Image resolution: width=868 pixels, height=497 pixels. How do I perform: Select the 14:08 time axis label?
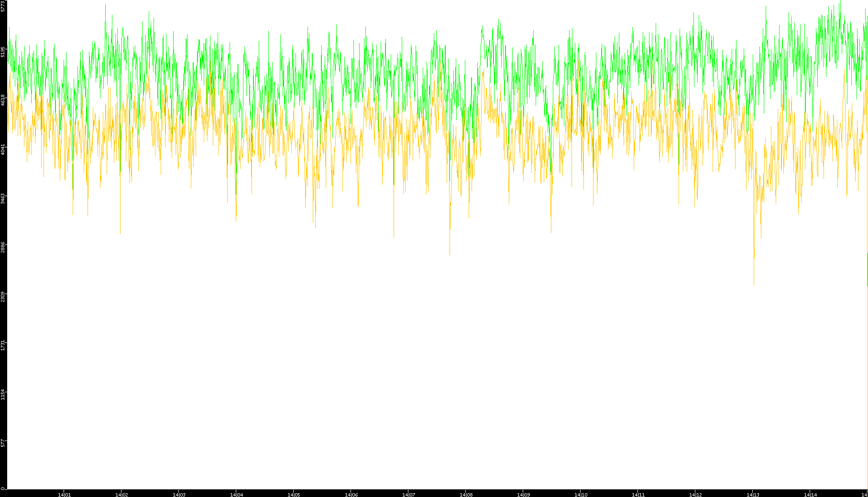[x=466, y=495]
